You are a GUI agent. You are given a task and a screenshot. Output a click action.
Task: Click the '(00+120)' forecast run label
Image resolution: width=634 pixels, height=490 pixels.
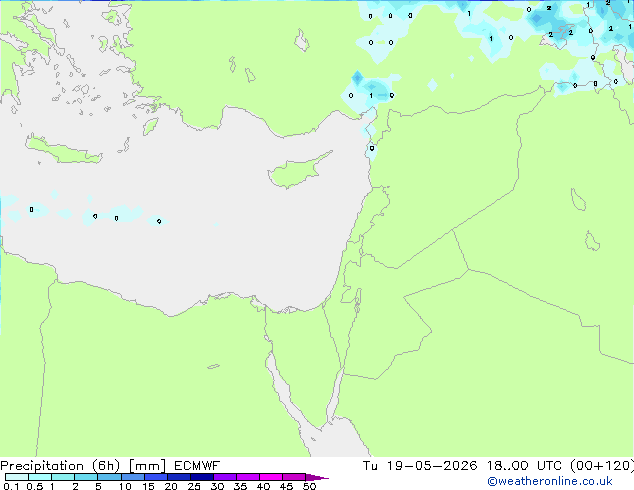602,466
